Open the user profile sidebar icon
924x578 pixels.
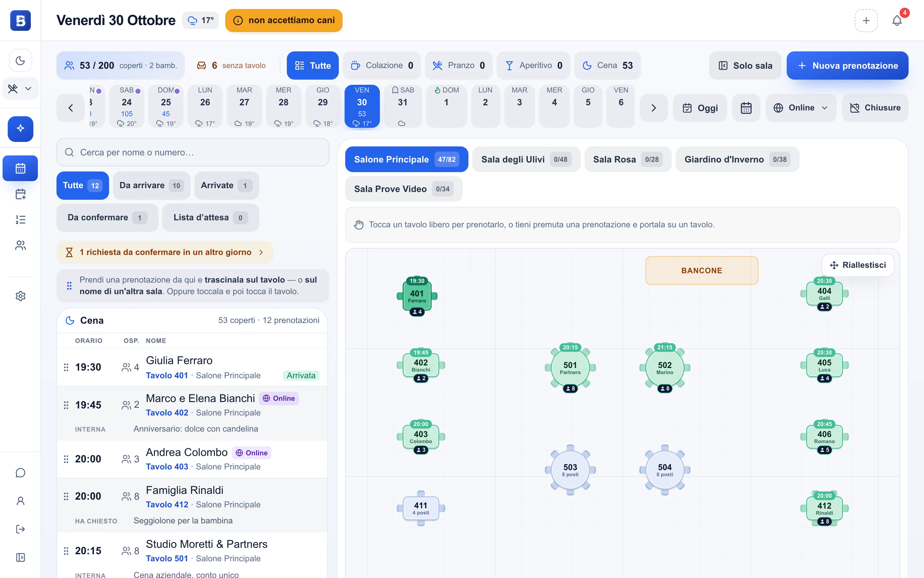[x=20, y=501]
